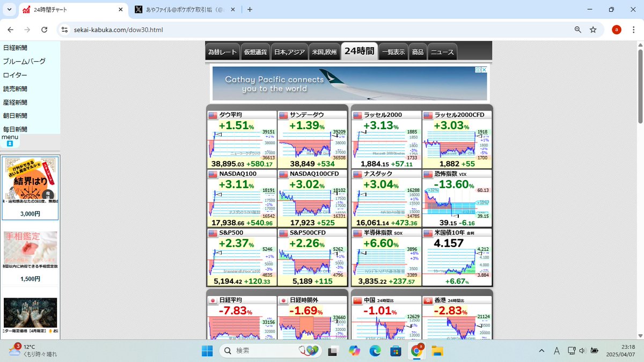Focus the sekai-kabuka.com address bar
The image size is (644, 362).
[x=317, y=30]
